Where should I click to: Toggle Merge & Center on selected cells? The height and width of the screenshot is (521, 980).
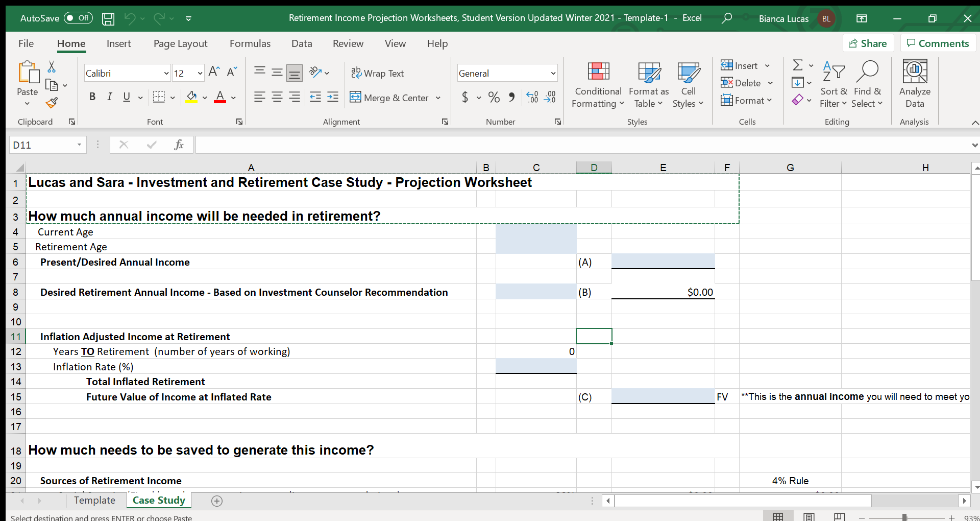pos(389,98)
